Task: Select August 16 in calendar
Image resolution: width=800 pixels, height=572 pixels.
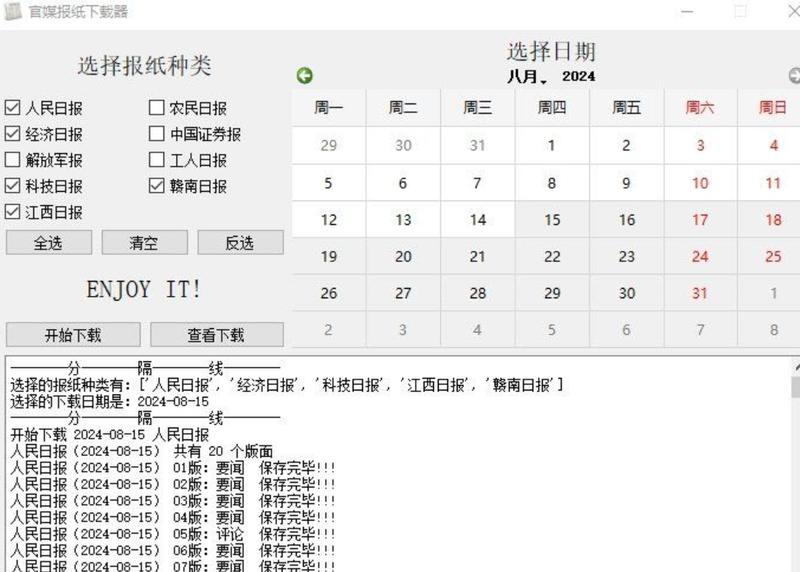Action: (627, 220)
